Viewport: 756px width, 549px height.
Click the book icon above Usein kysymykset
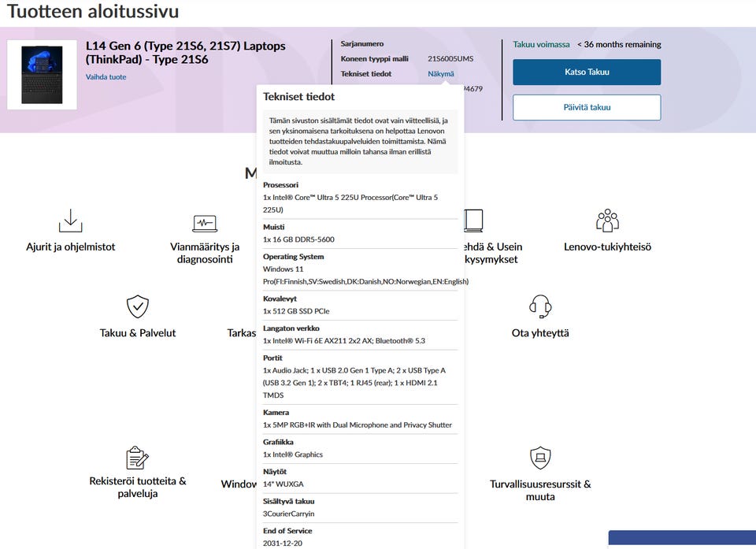tap(473, 221)
